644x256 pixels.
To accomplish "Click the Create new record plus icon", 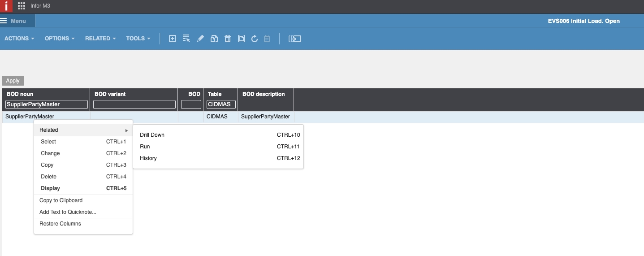I will pyautogui.click(x=172, y=39).
